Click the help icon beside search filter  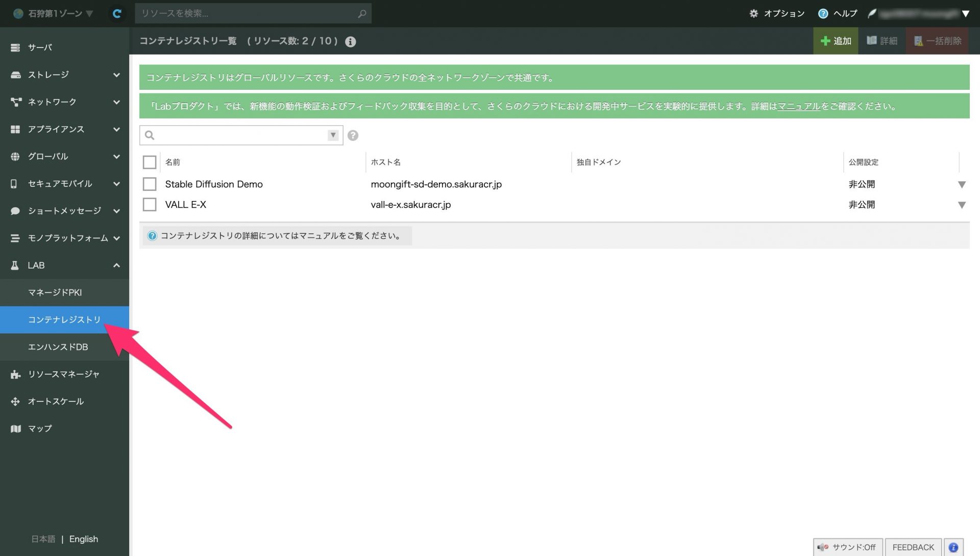coord(353,135)
